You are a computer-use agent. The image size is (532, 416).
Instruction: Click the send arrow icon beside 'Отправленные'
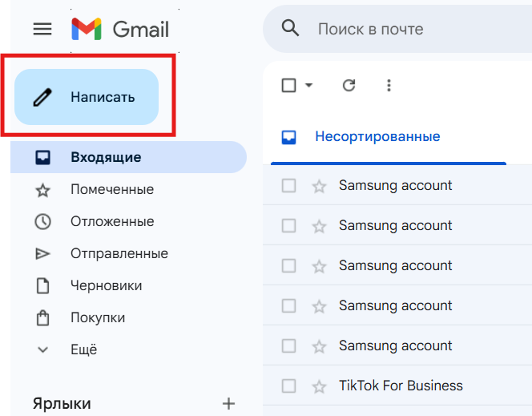(42, 254)
